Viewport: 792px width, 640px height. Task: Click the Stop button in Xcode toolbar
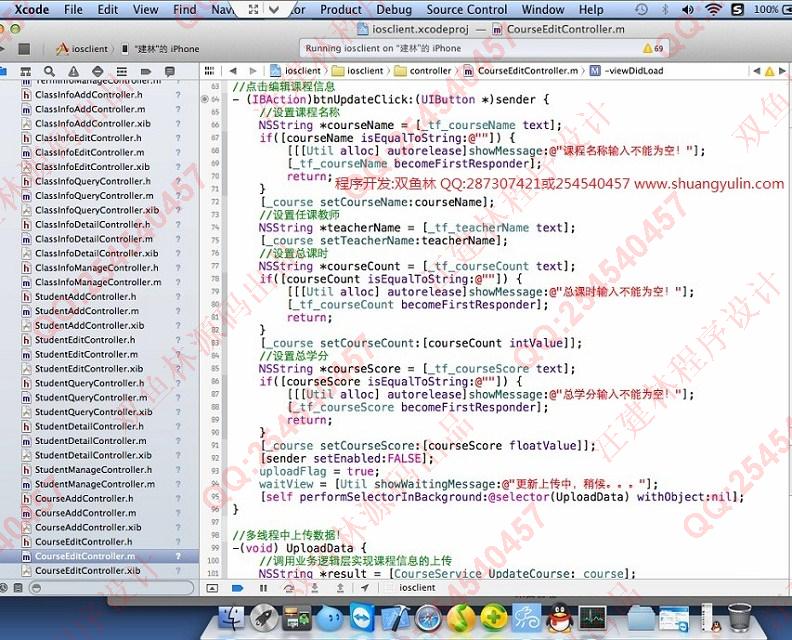[x=24, y=49]
